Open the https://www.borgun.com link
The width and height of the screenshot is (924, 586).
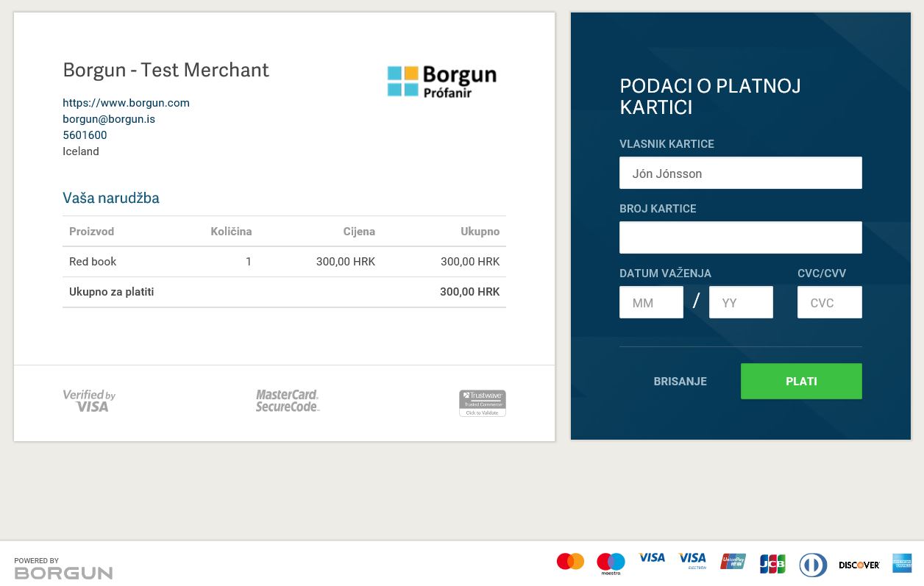pyautogui.click(x=126, y=102)
